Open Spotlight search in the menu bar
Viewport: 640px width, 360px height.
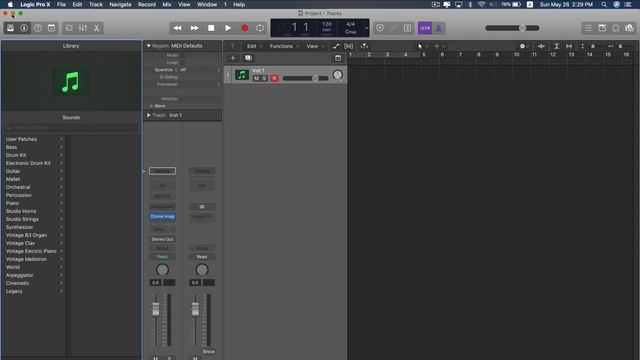(x=604, y=4)
